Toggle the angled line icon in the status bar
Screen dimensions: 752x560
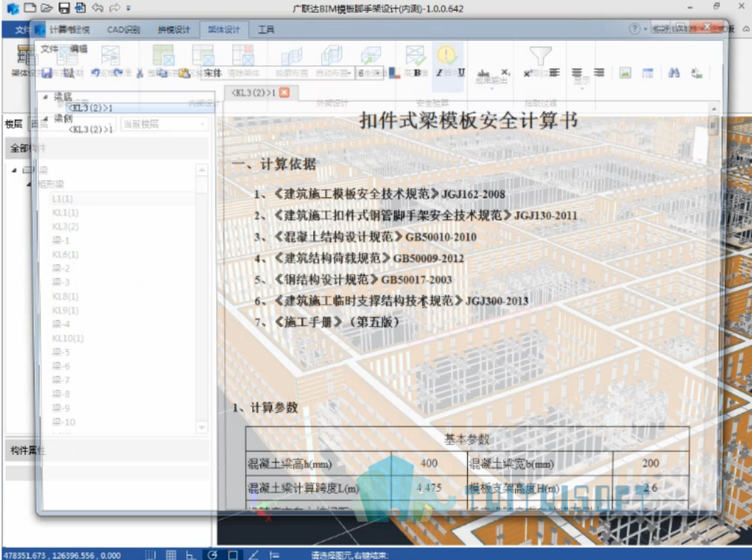pyautogui.click(x=254, y=555)
